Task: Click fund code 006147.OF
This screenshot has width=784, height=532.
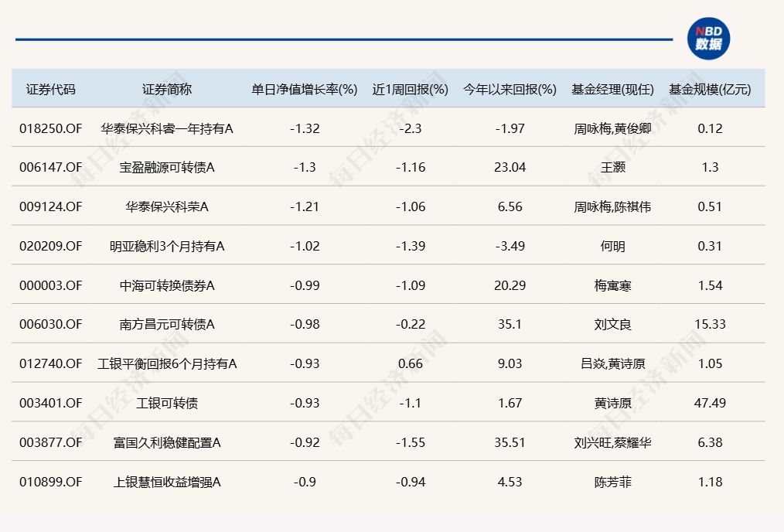Action: (x=50, y=168)
